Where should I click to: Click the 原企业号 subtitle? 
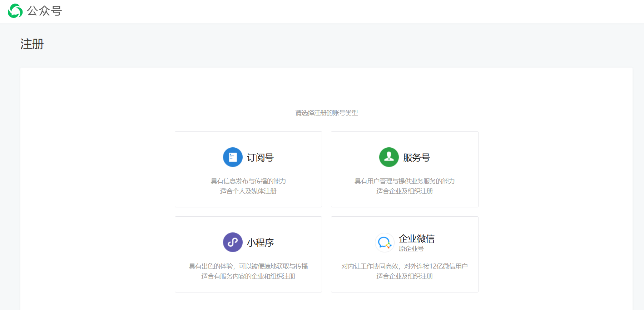[x=411, y=249]
